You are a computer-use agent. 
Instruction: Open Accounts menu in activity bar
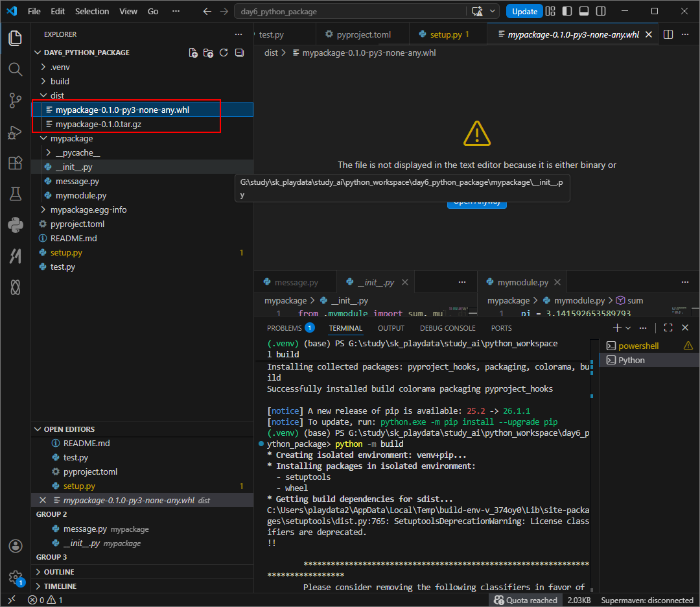point(15,546)
